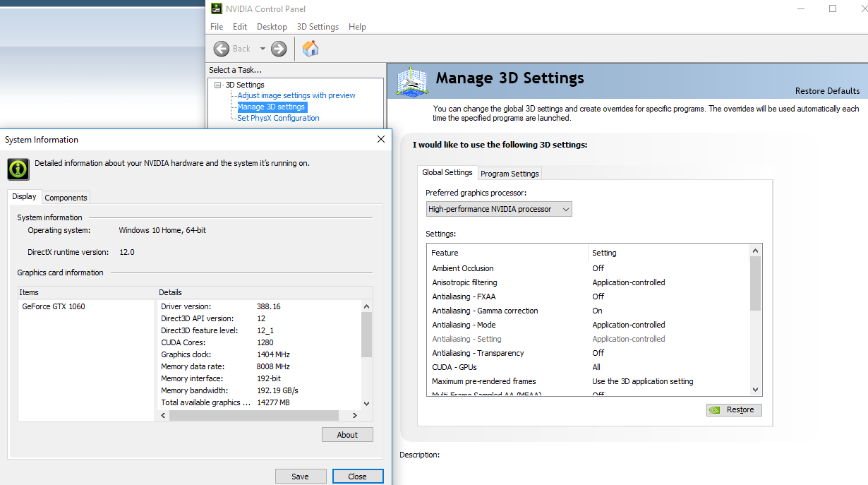The height and width of the screenshot is (485, 868).
Task: Switch to the Components tab
Action: (66, 198)
